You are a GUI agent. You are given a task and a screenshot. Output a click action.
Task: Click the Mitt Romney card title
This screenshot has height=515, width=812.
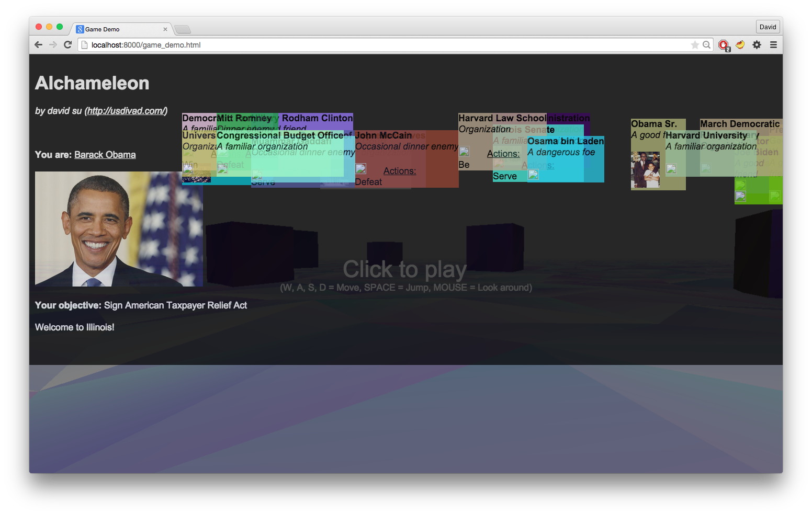pyautogui.click(x=244, y=118)
